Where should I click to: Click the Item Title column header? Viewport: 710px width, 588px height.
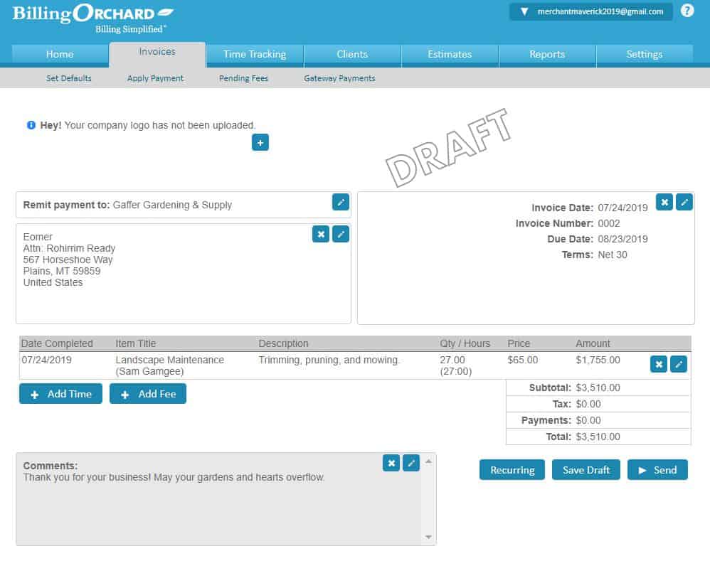coord(135,343)
